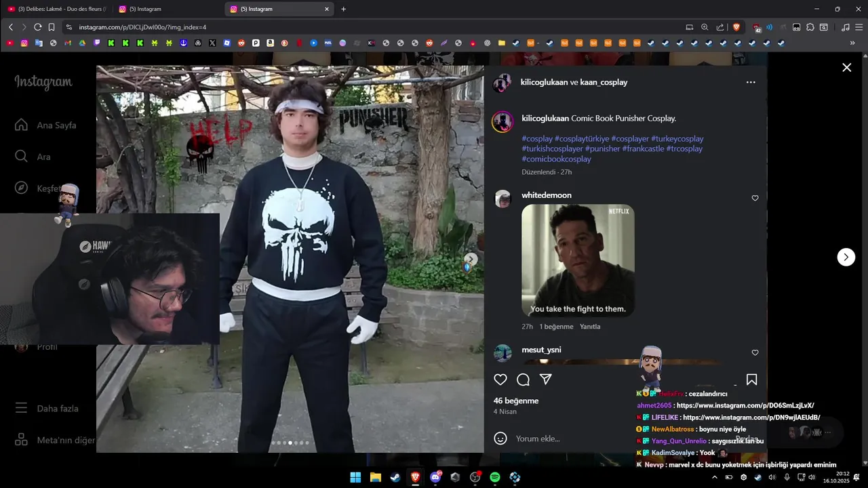Open the Netflix Punisher GIF in comment
This screenshot has width=868, height=488.
(578, 260)
